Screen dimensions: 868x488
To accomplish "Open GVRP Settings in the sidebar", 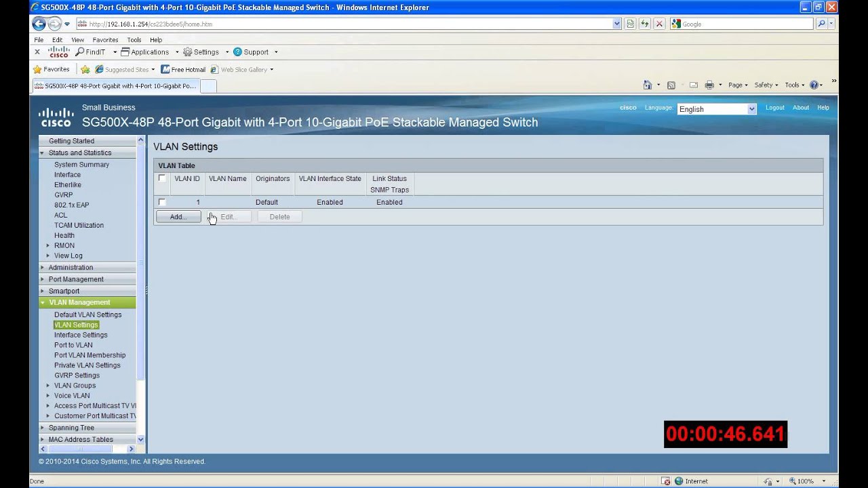I will (x=77, y=375).
